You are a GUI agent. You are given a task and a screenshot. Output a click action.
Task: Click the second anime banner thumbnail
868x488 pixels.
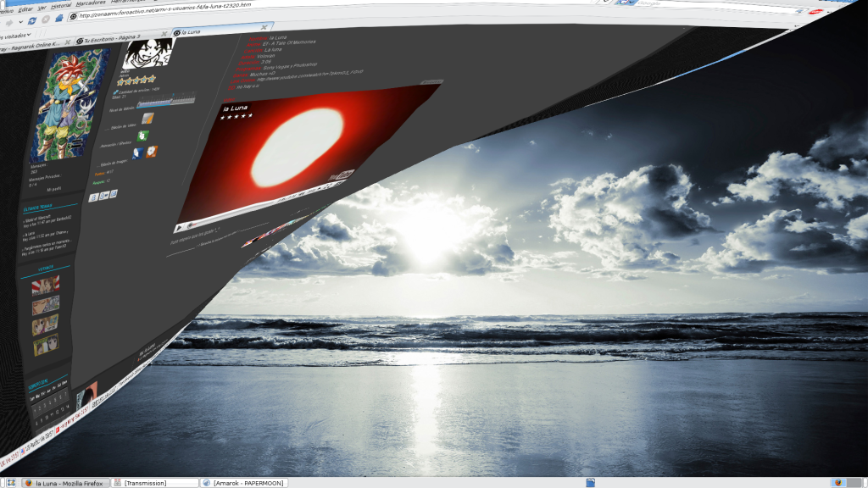(46, 304)
